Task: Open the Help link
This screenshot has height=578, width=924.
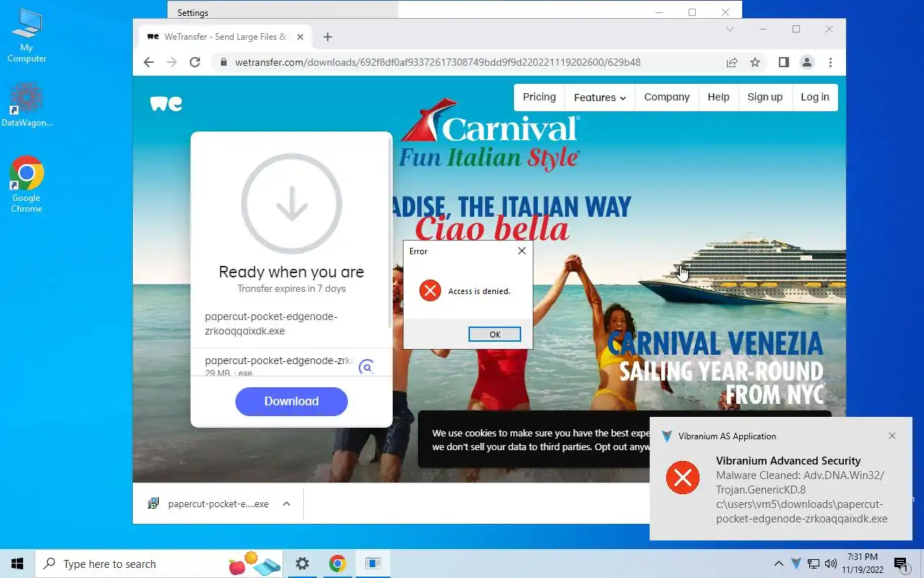Action: pos(718,97)
